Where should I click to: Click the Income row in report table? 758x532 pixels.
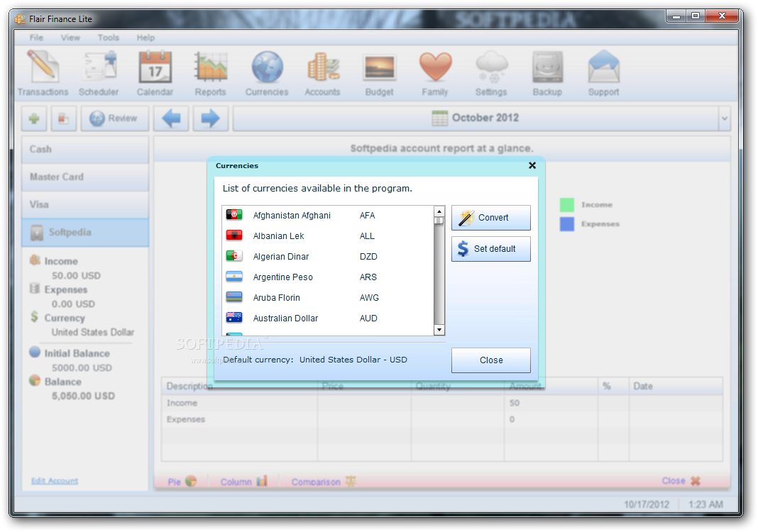pyautogui.click(x=442, y=403)
